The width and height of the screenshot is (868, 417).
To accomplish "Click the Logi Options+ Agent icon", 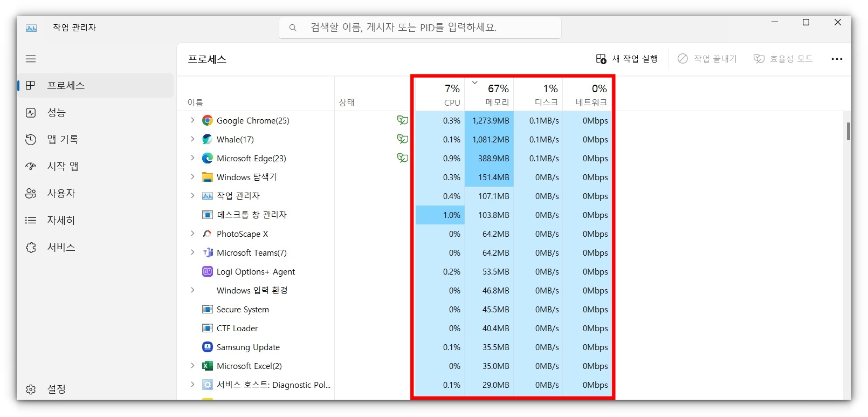I will (208, 271).
